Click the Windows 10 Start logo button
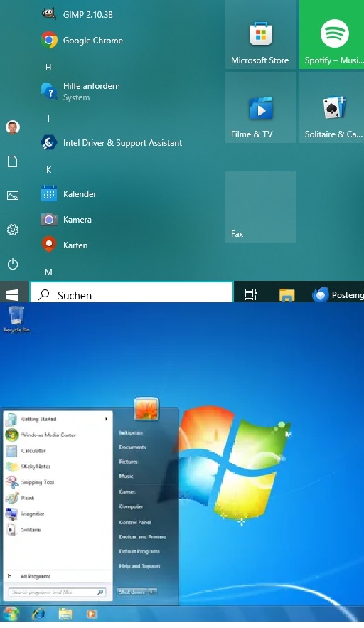 click(12, 295)
